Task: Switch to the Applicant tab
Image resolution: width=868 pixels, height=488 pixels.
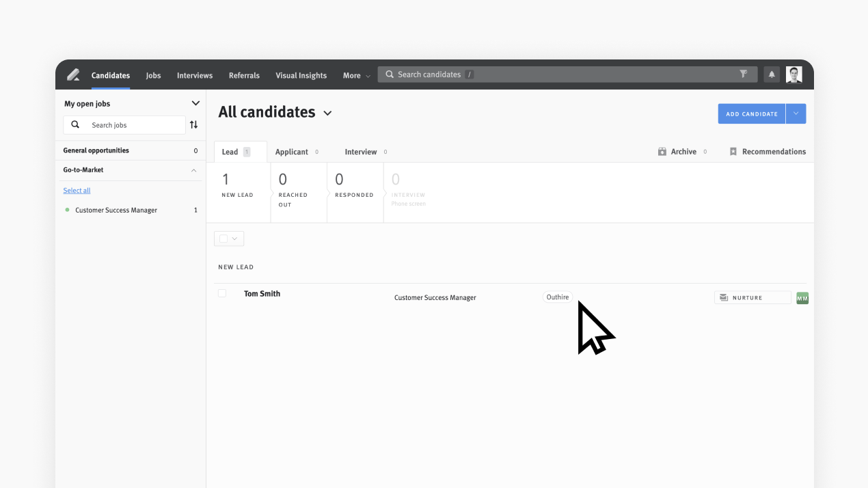Action: point(292,152)
